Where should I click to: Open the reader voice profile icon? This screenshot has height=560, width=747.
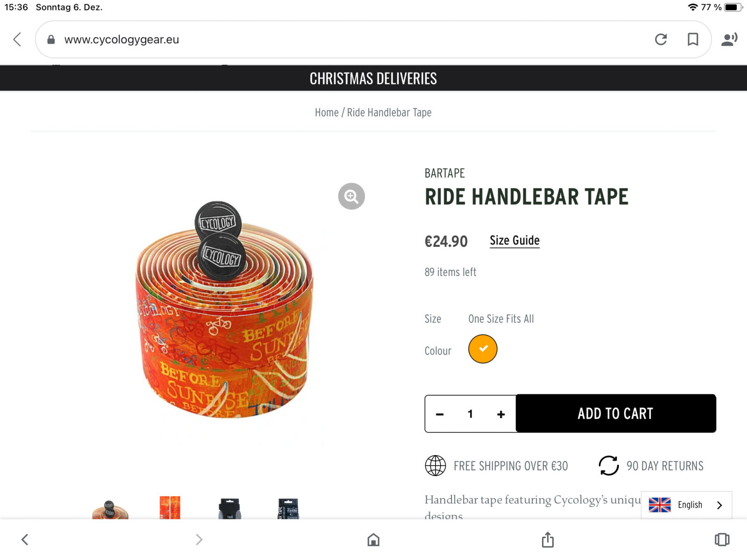729,40
